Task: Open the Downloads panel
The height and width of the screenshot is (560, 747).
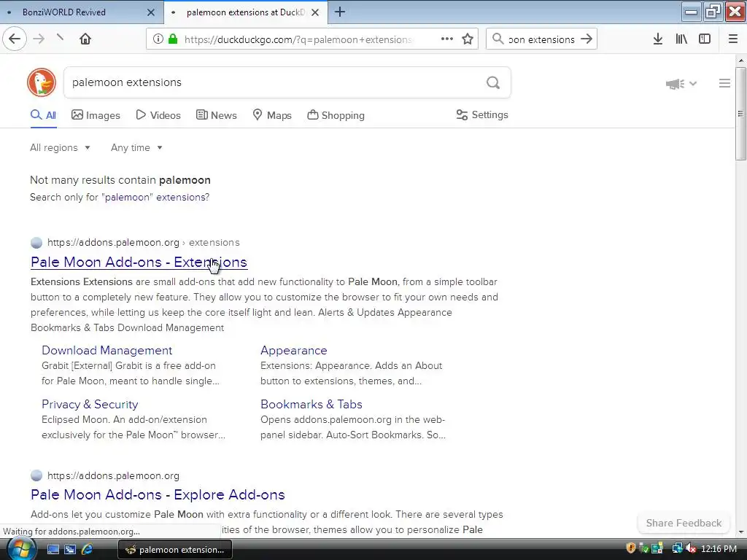Action: point(658,39)
